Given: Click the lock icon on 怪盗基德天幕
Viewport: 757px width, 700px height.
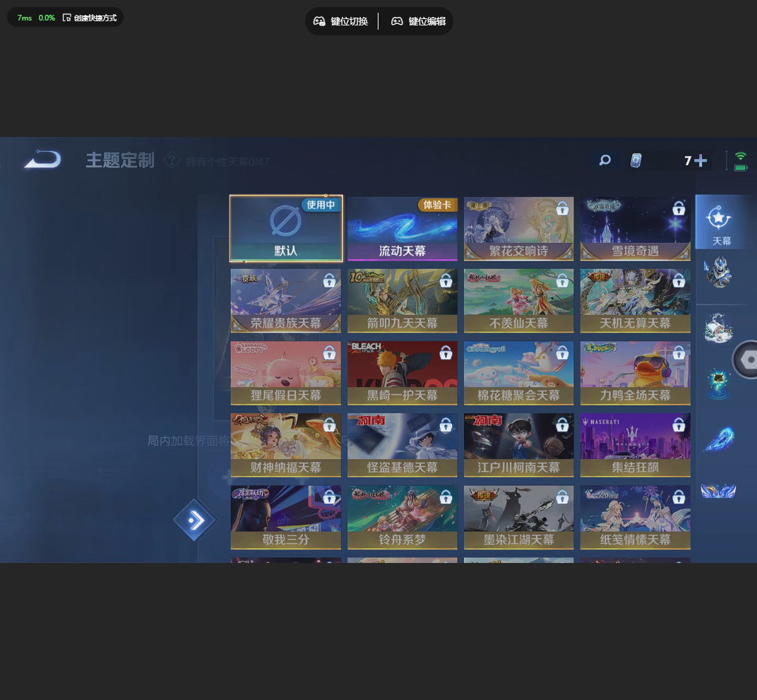Looking at the screenshot, I should [446, 425].
